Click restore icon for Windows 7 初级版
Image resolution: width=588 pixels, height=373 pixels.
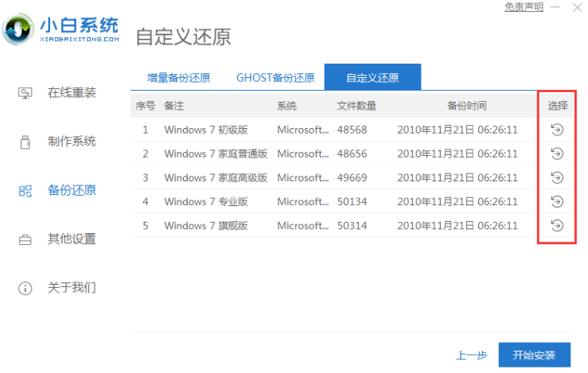(x=557, y=130)
